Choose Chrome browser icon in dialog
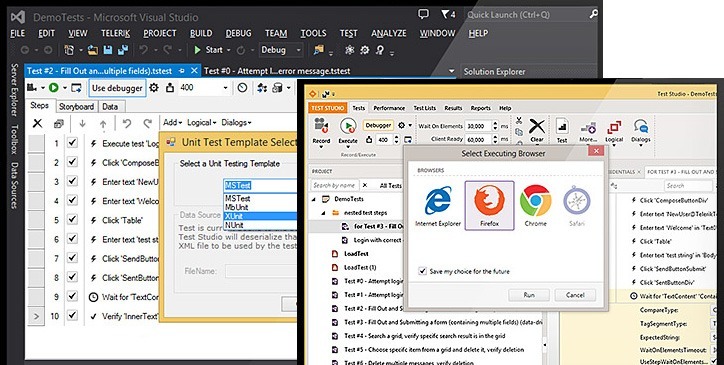Viewport: 724px width, 365px height. 536,201
